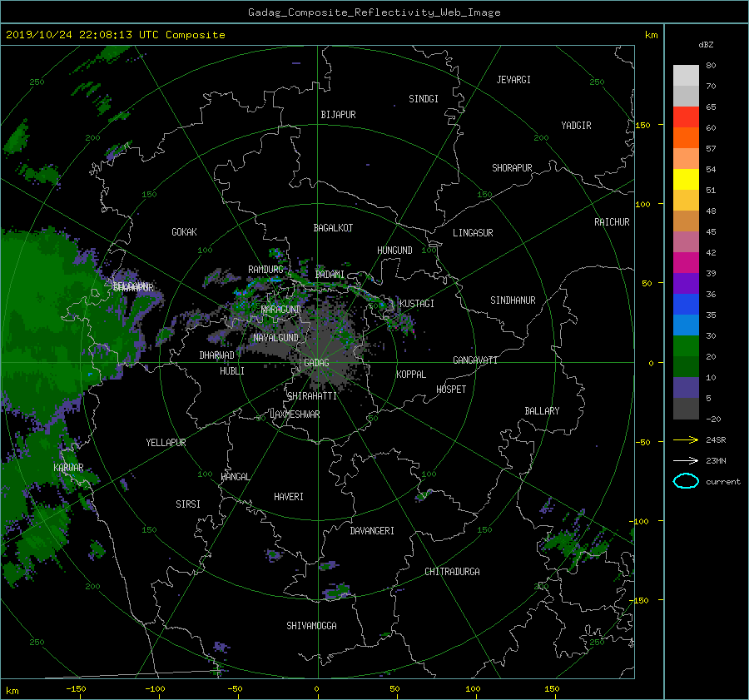749x700 pixels.
Task: Click the blue 36 dBZ color swatch
Action: point(686,304)
